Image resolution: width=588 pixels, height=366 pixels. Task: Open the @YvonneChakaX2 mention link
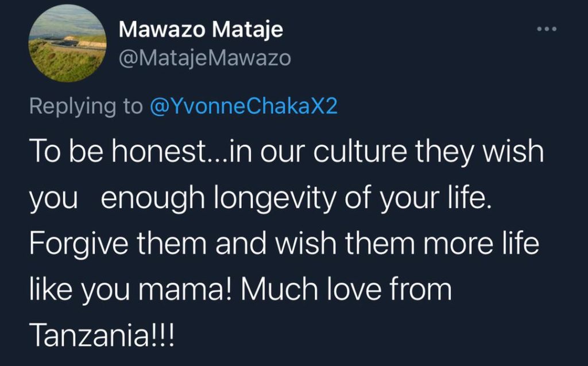tap(243, 106)
